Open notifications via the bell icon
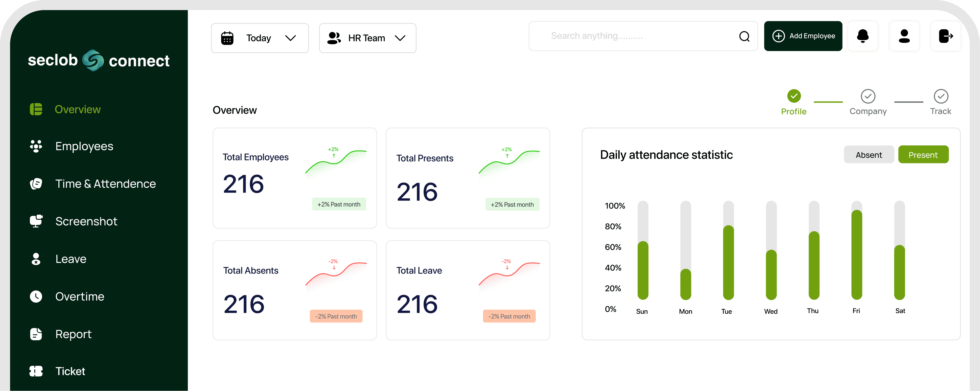This screenshot has width=980, height=391. tap(863, 36)
